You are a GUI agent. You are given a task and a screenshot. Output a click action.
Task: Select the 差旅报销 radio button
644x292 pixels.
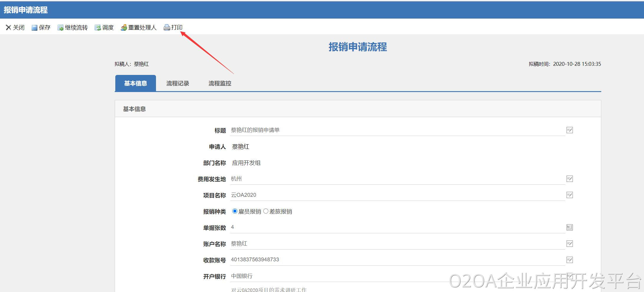coord(266,211)
